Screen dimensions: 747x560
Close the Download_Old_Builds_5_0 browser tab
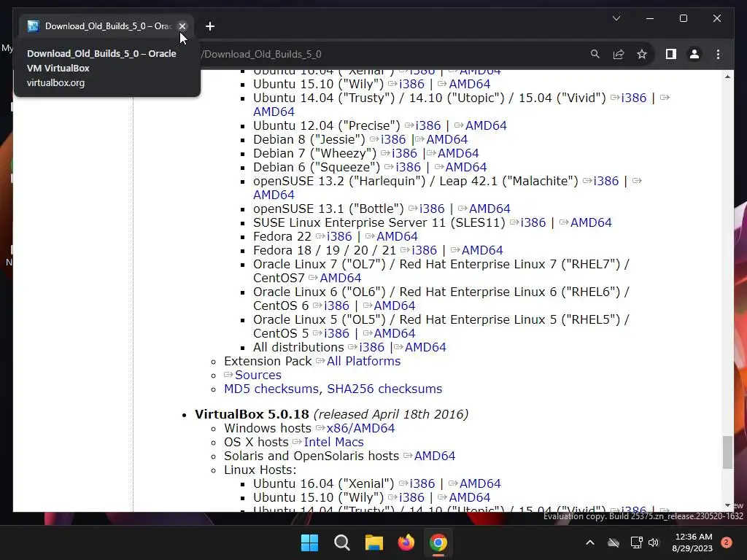point(182,26)
